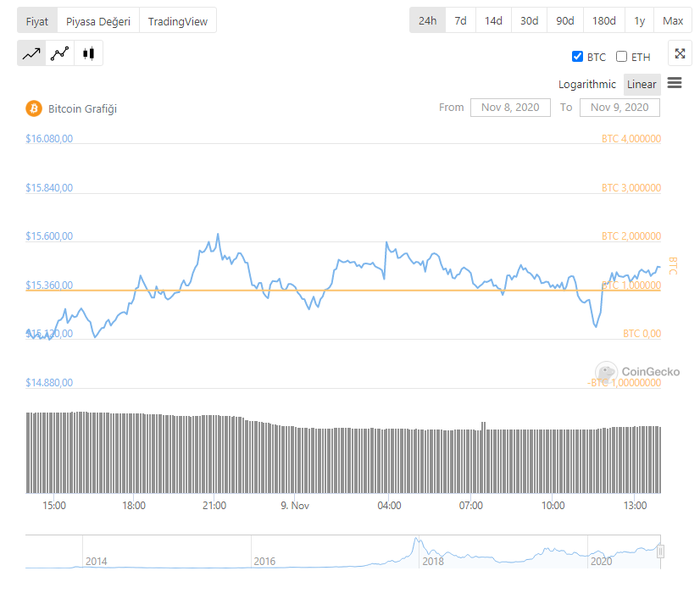Click the CoinGecko watermark logo
This screenshot has height=593, width=700.
pyautogui.click(x=606, y=371)
